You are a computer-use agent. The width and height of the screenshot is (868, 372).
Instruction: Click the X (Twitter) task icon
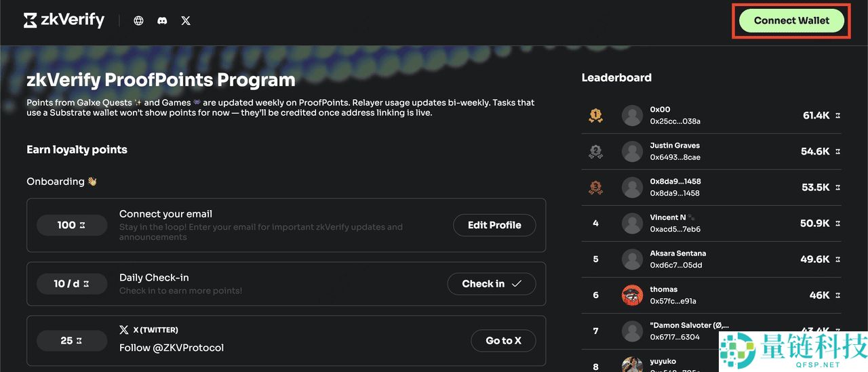[124, 330]
